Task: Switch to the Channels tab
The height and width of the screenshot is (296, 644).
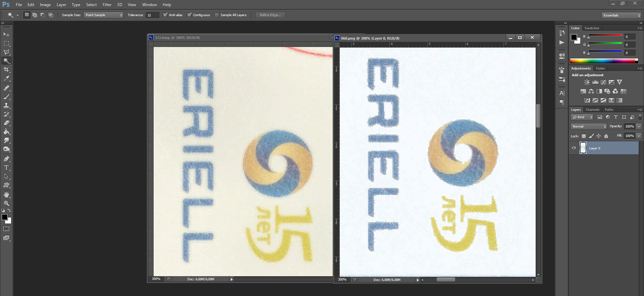Action: click(x=592, y=110)
